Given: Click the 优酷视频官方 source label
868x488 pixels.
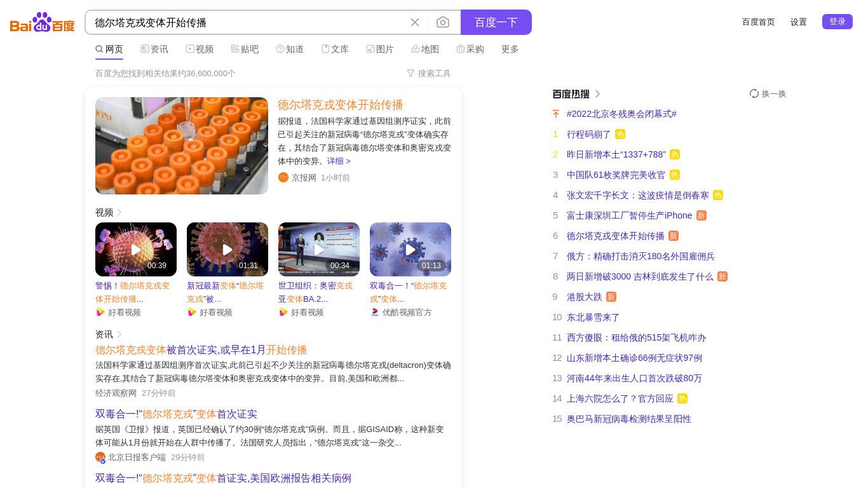Looking at the screenshot, I should tap(407, 312).
